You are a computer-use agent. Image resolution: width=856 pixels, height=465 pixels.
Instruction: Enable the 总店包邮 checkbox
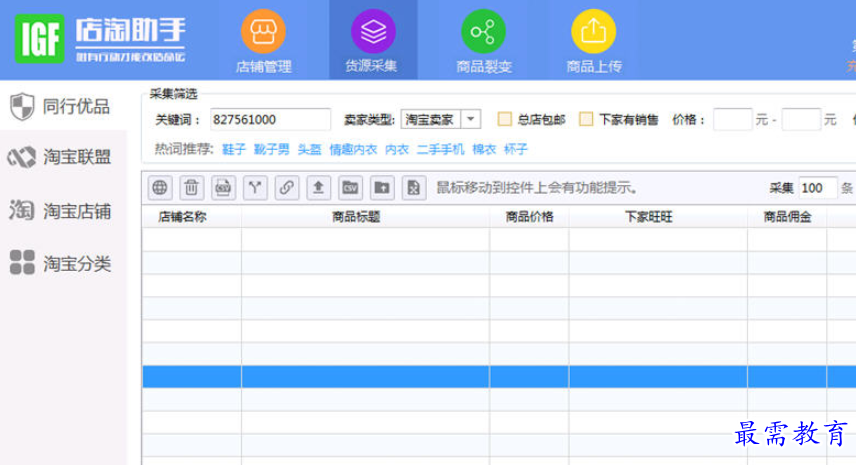point(505,120)
